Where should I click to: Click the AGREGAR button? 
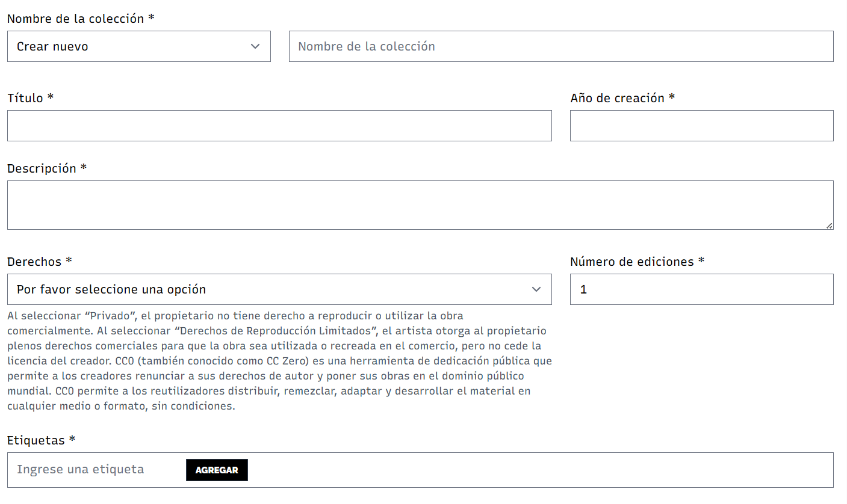(217, 470)
